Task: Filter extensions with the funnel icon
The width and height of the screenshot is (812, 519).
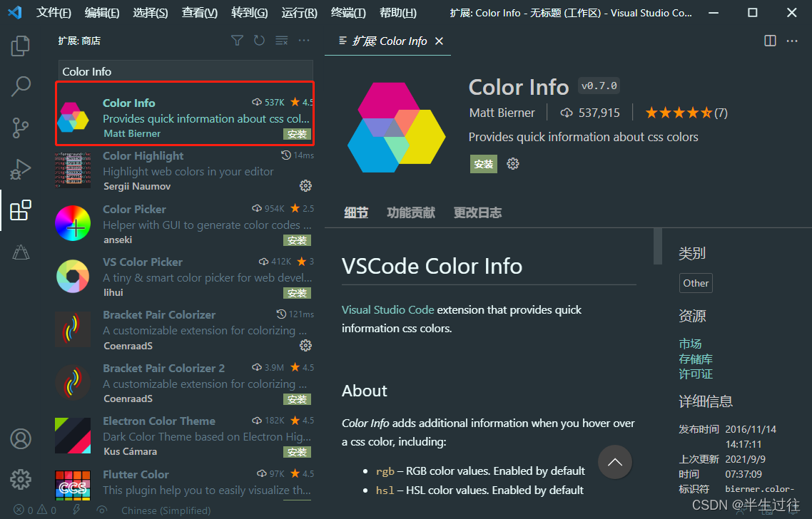Action: coord(237,41)
